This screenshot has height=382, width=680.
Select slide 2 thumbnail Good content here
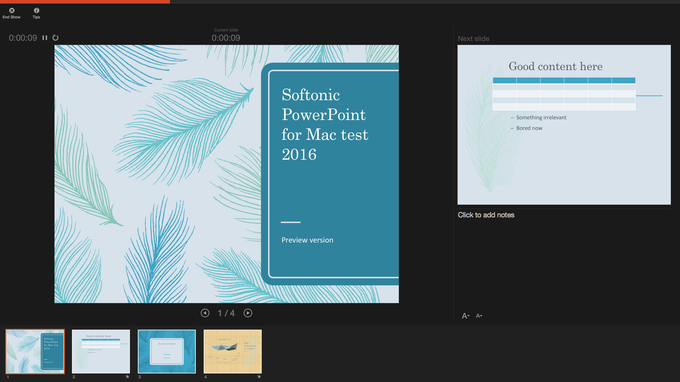[x=101, y=352]
